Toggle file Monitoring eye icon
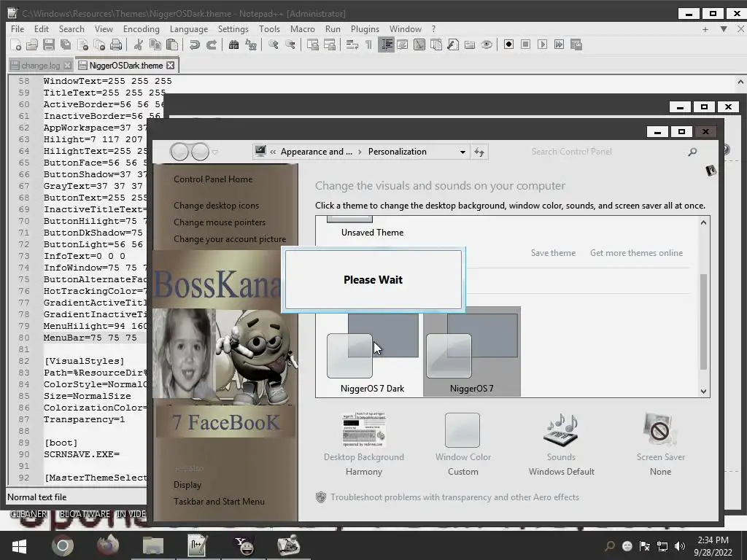This screenshot has height=560, width=747. 487,44
